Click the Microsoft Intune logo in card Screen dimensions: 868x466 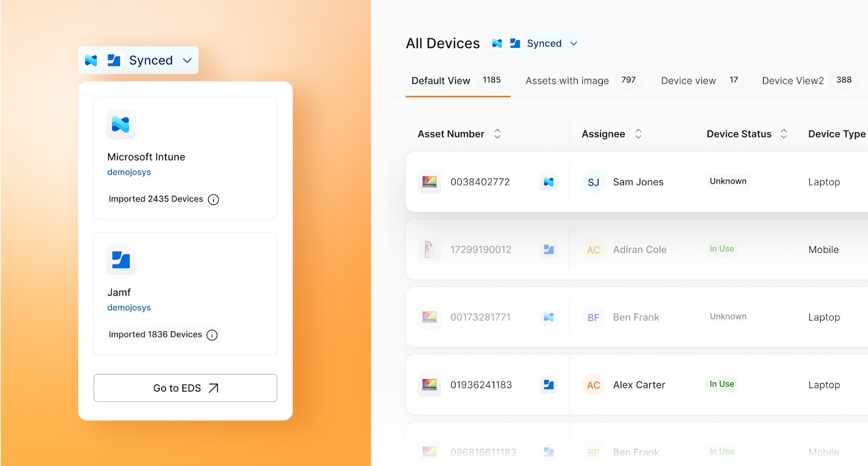(x=120, y=124)
